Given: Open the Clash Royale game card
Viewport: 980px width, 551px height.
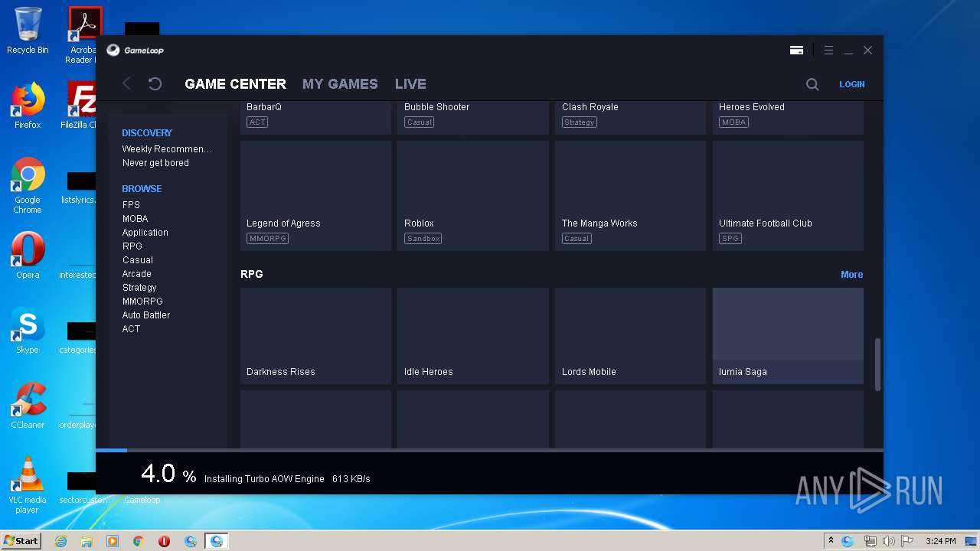Looking at the screenshot, I should tap(630, 117).
